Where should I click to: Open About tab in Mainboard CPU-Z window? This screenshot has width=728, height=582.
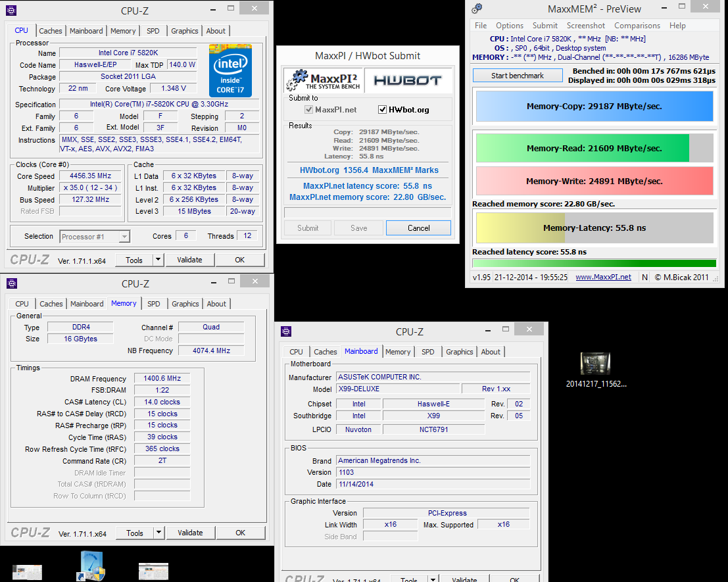tap(491, 352)
